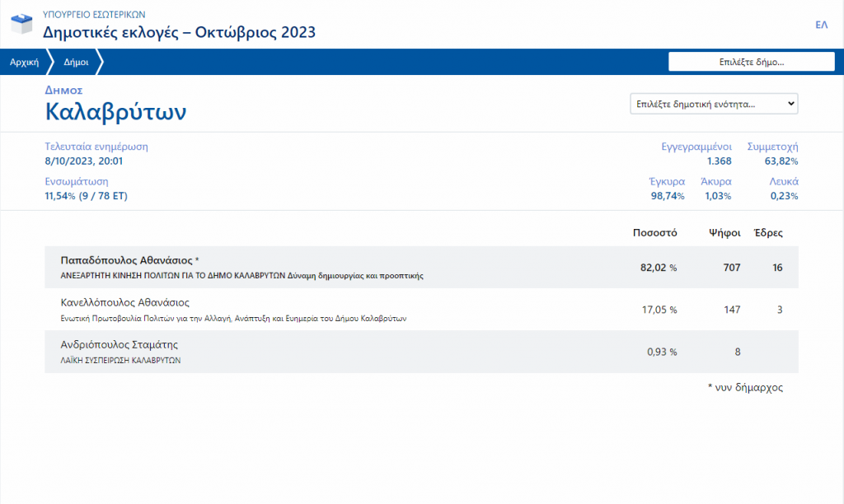This screenshot has height=504, width=844.
Task: Click the Έδρες column header
Action: click(x=768, y=233)
